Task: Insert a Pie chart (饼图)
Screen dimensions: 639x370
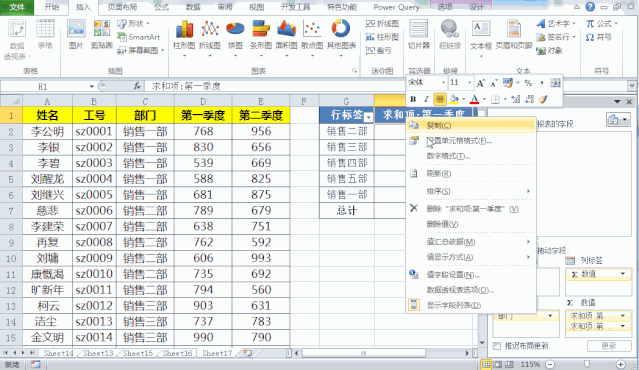Action: tap(235, 37)
